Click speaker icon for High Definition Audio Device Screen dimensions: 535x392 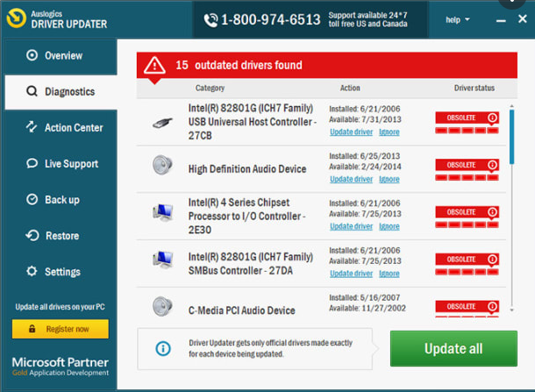pyautogui.click(x=162, y=166)
